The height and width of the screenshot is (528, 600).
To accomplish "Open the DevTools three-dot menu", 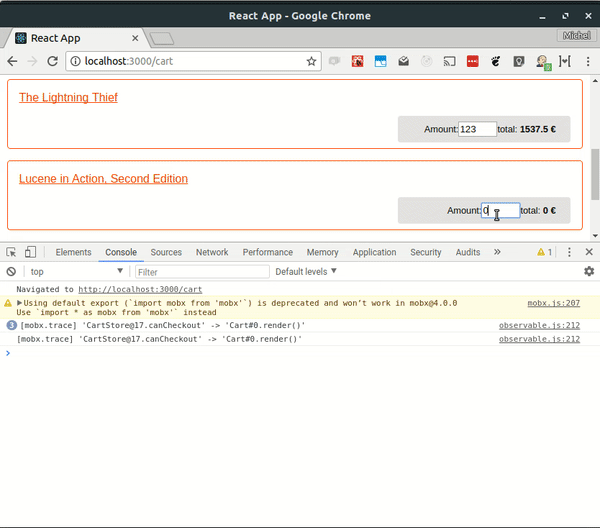I will [x=569, y=253].
